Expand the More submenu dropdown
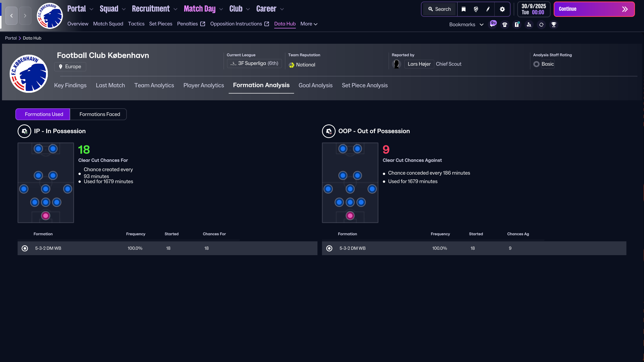The image size is (644, 362). point(309,24)
